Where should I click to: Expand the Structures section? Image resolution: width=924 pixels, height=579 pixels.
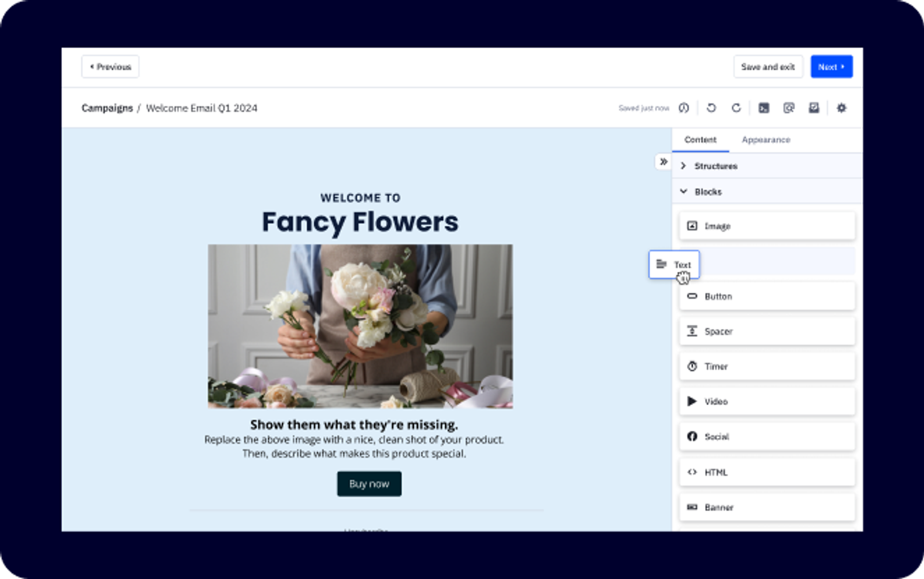pos(716,166)
